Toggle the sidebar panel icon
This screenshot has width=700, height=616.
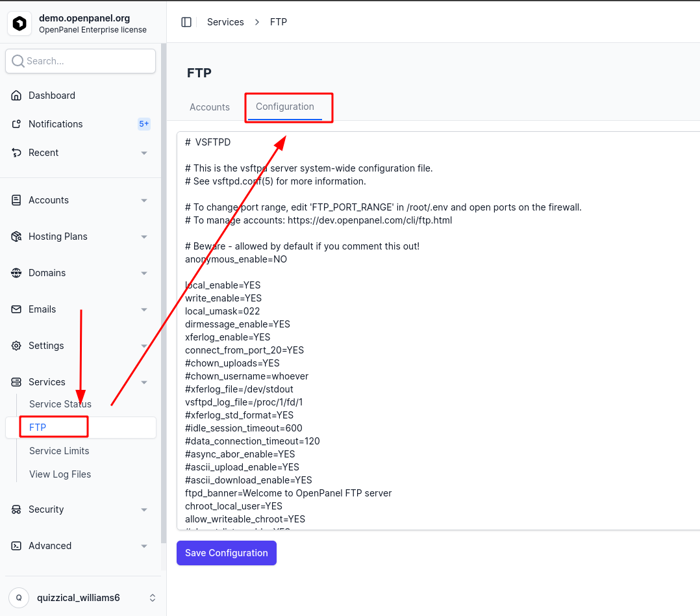pyautogui.click(x=186, y=22)
